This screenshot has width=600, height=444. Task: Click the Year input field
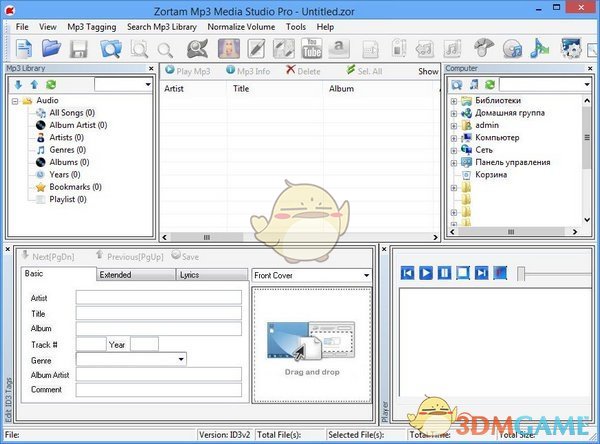coord(144,344)
